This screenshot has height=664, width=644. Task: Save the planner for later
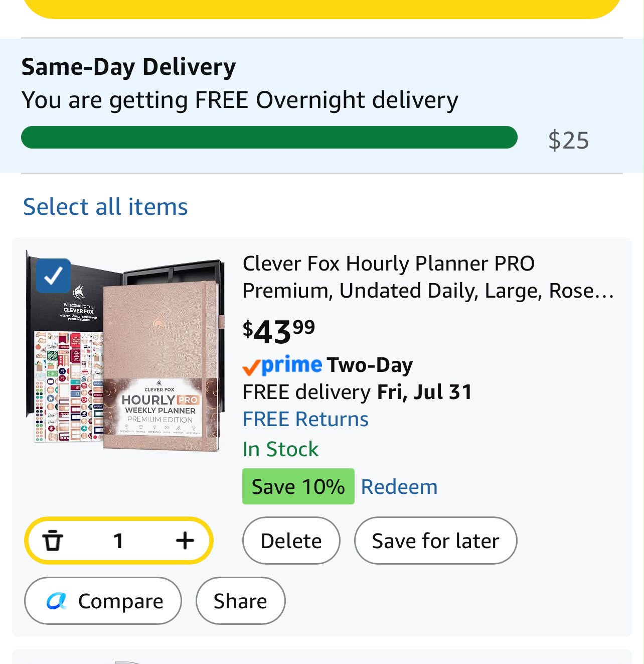435,541
